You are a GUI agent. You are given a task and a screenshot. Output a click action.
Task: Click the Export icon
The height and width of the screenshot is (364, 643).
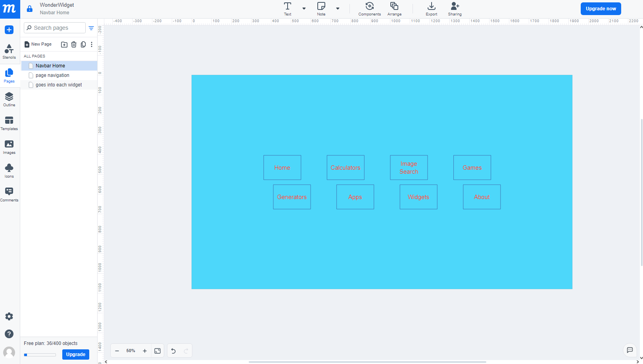431,9
